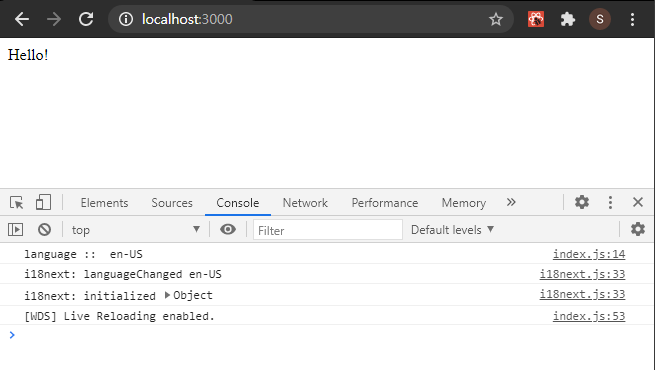Select the 'language :: en-US' log message

click(x=84, y=254)
